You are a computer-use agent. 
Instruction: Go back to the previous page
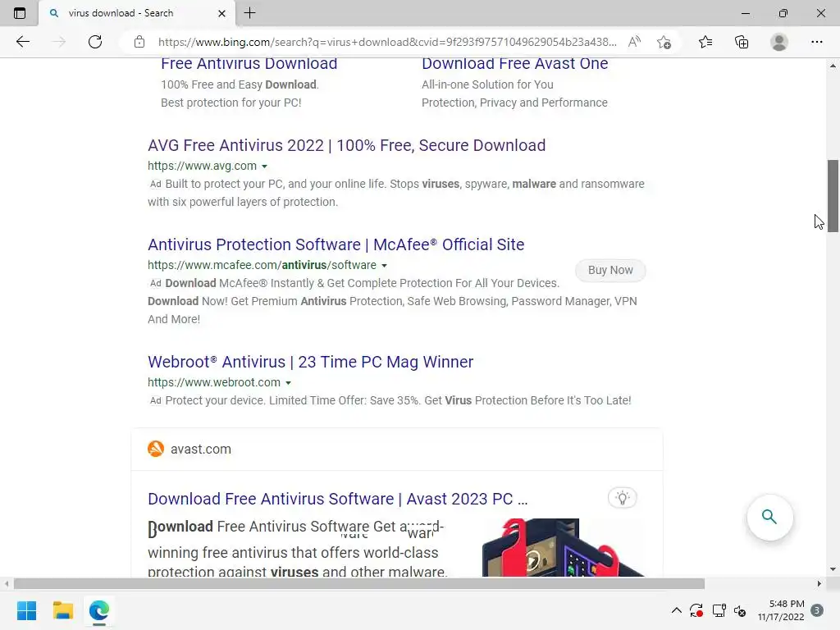22,42
